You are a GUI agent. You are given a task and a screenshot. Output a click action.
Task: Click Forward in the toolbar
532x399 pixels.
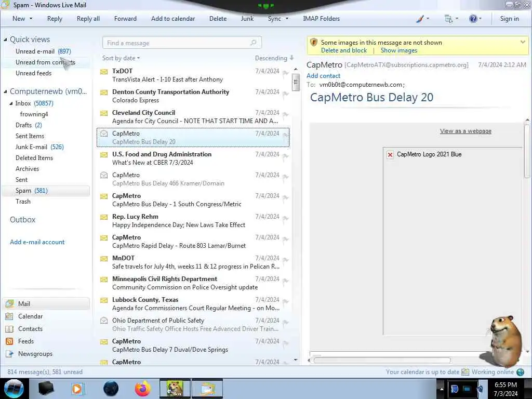coord(125,19)
